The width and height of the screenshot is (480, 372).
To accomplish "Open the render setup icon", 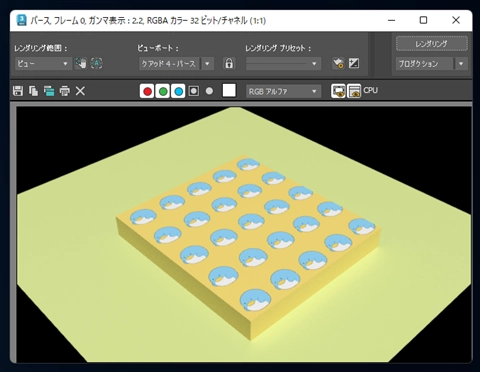I will pos(338,63).
